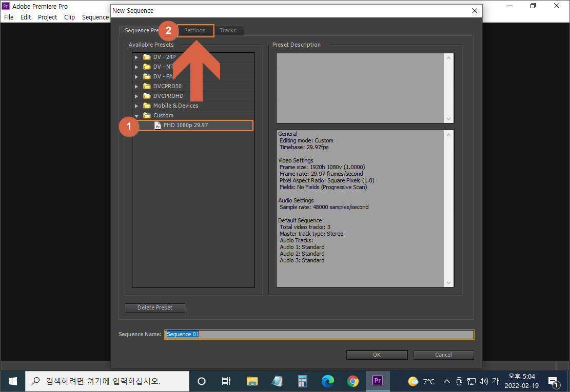570x392 pixels.
Task: Click the DV - 24P folder icon
Action: tap(147, 57)
